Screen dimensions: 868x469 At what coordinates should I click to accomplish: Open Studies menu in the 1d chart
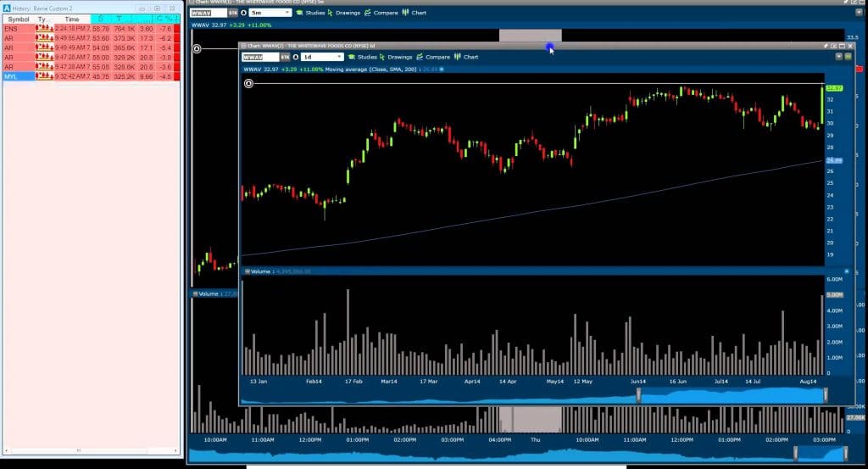pyautogui.click(x=367, y=57)
